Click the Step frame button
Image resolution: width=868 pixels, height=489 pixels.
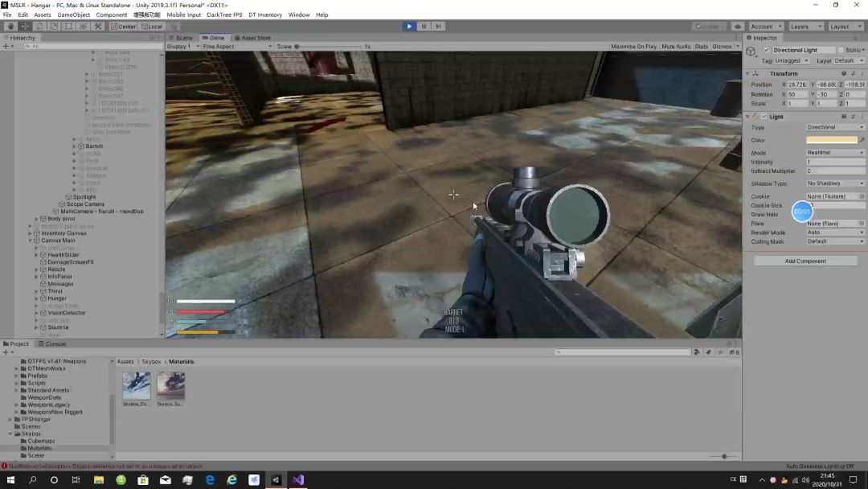point(439,26)
